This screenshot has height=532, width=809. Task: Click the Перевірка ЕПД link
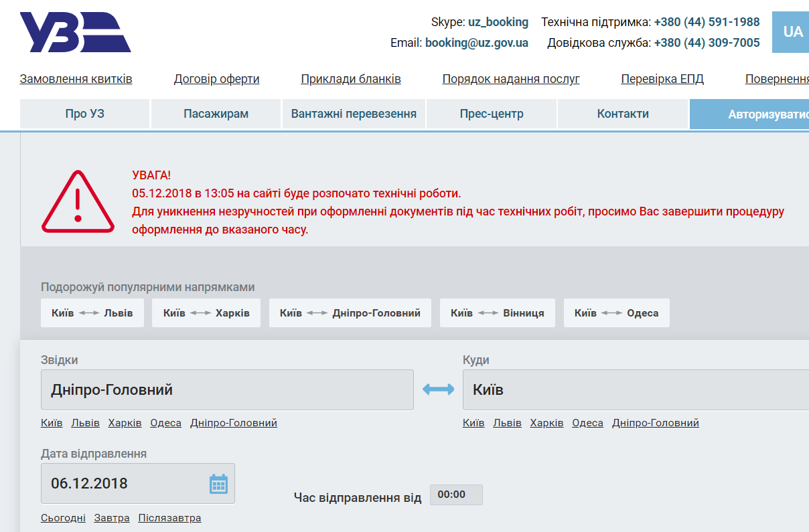click(662, 78)
